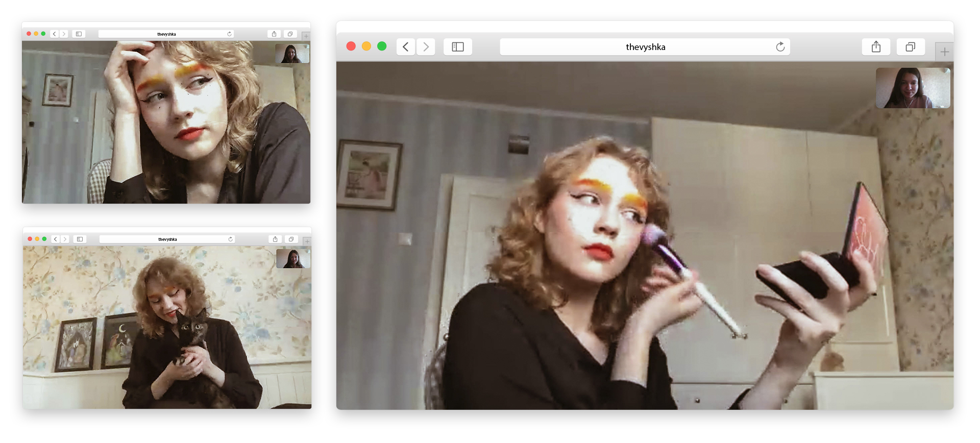Image resolution: width=980 pixels, height=443 pixels.
Task: Show tab overview in the large browser window
Action: click(910, 47)
